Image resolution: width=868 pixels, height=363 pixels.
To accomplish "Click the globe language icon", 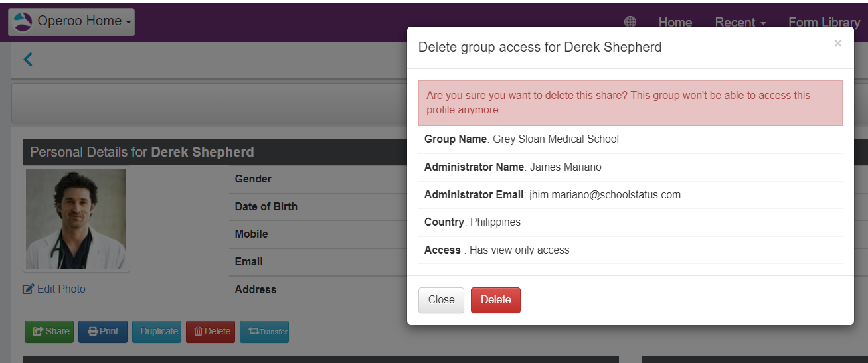I will coord(630,22).
